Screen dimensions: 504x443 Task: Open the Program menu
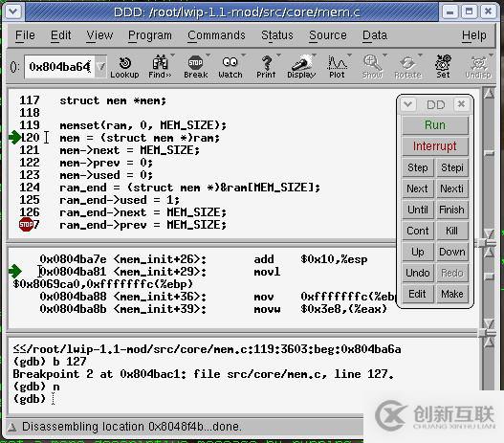coord(150,35)
